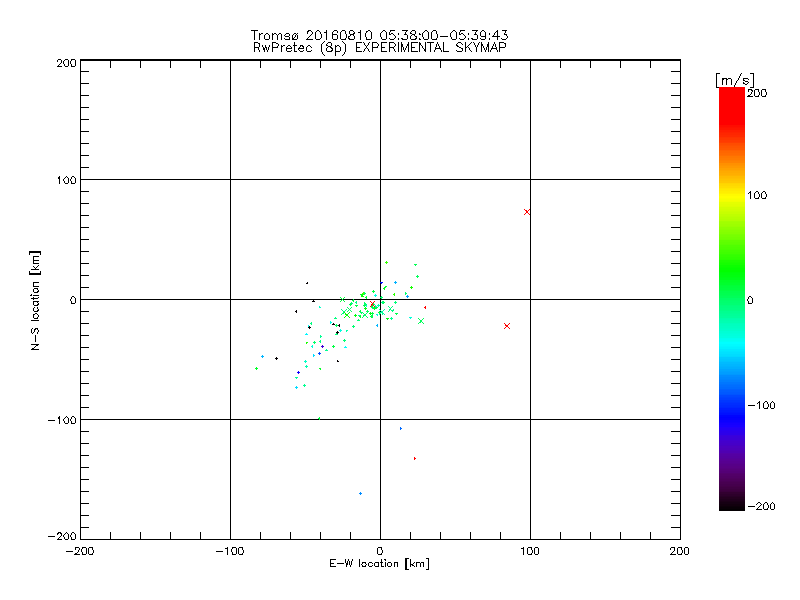Click the "E-W location [km]" axis label
Image resolution: width=800 pixels, height=600 pixels.
click(380, 564)
